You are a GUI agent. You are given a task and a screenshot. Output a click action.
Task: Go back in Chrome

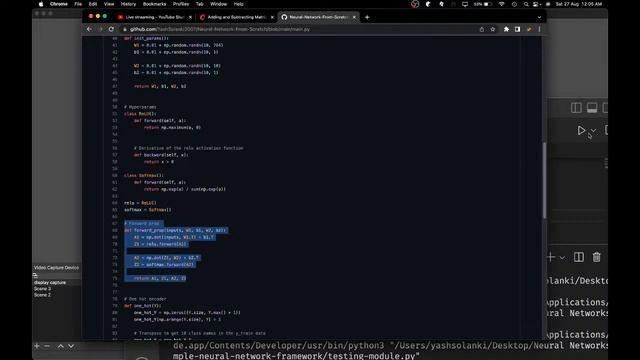[x=89, y=29]
